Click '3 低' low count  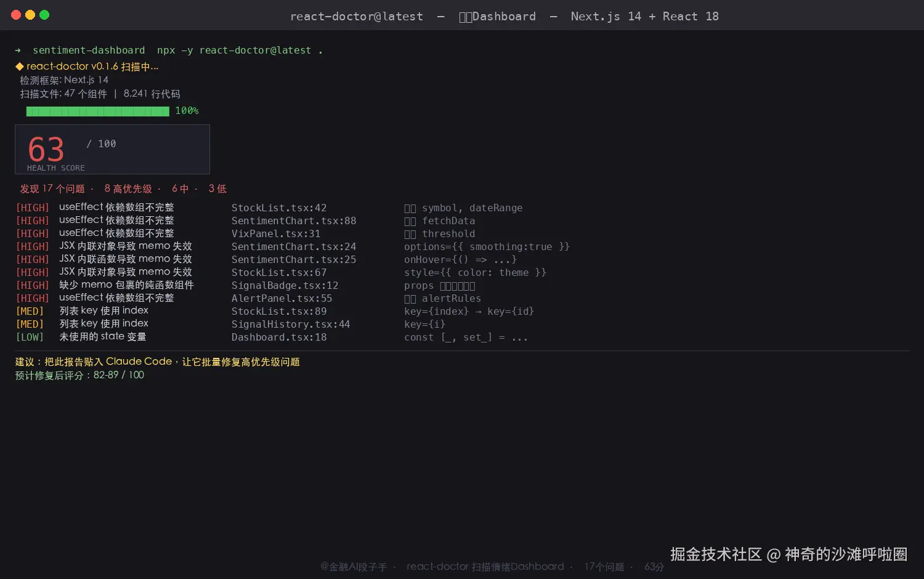(217, 188)
